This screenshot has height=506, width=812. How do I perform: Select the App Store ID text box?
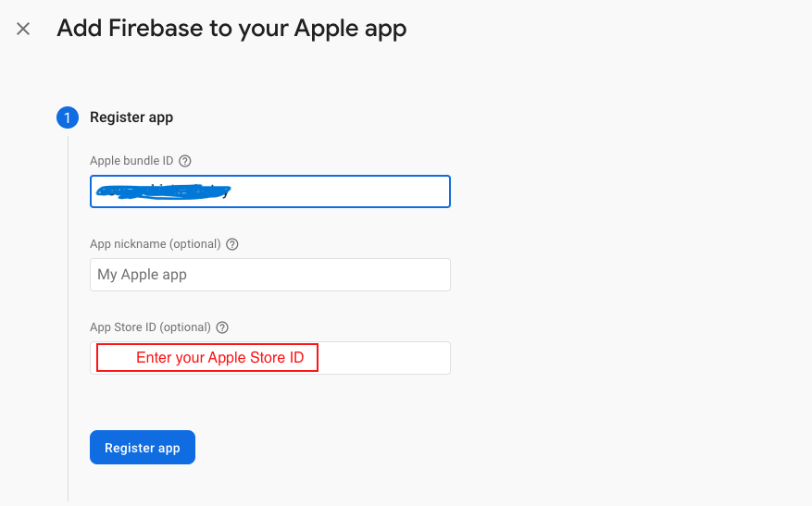coord(383,358)
